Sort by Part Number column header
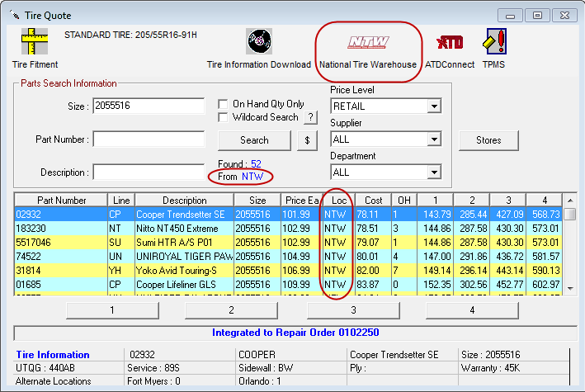The width and height of the screenshot is (585, 392). click(x=61, y=201)
